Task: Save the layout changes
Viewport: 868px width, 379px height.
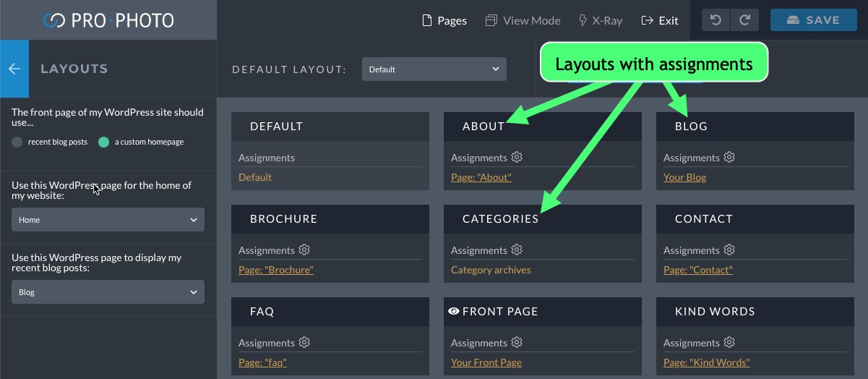Action: (813, 20)
